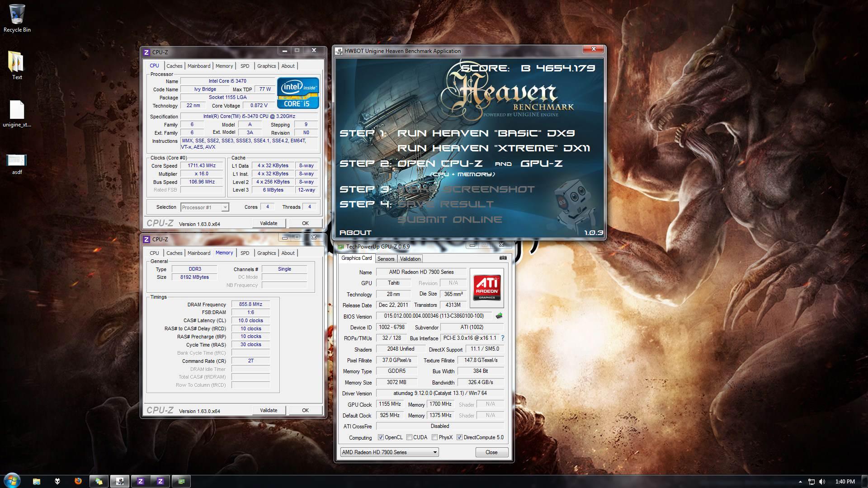Click the "8192 MBytes" memory size value

194,277
